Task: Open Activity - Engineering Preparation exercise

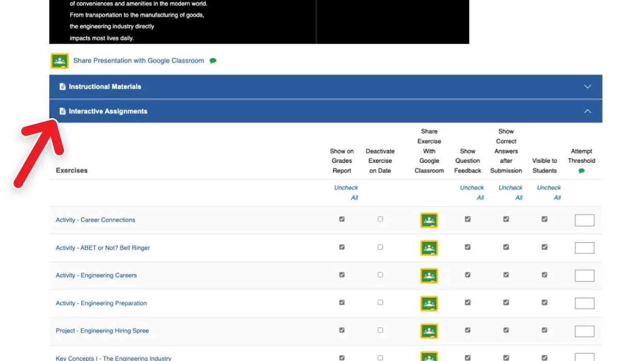Action: point(101,303)
